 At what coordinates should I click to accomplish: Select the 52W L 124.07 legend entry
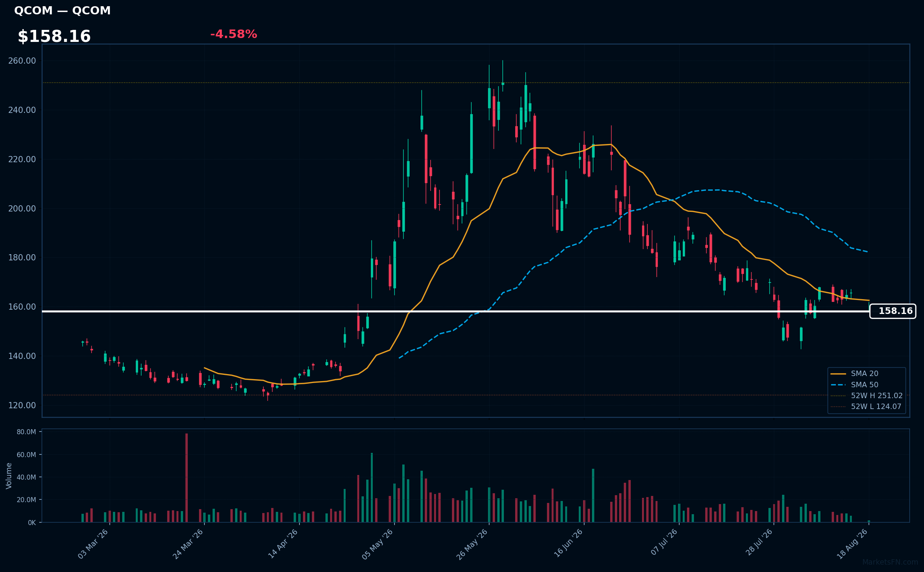point(866,406)
